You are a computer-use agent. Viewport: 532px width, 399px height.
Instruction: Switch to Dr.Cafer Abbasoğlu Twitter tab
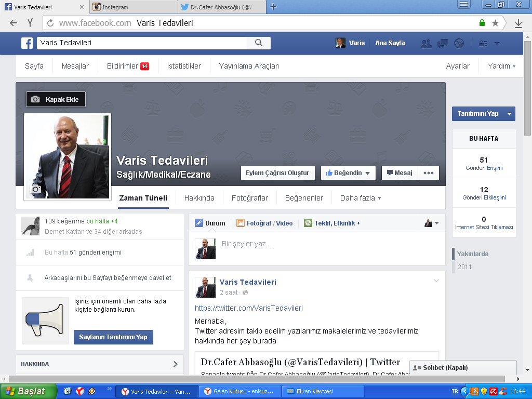[x=221, y=7]
